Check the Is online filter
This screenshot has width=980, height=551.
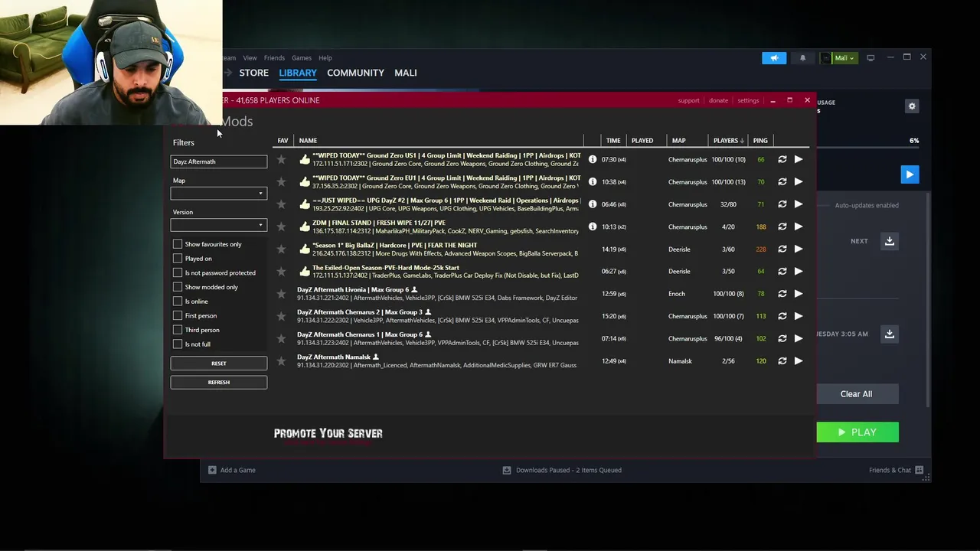178,301
